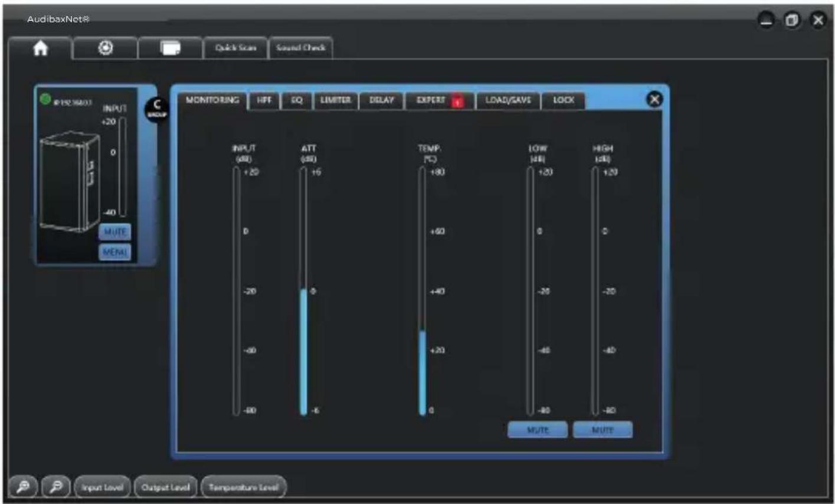
Task: Switch to the Quick Scan tab
Action: click(235, 48)
